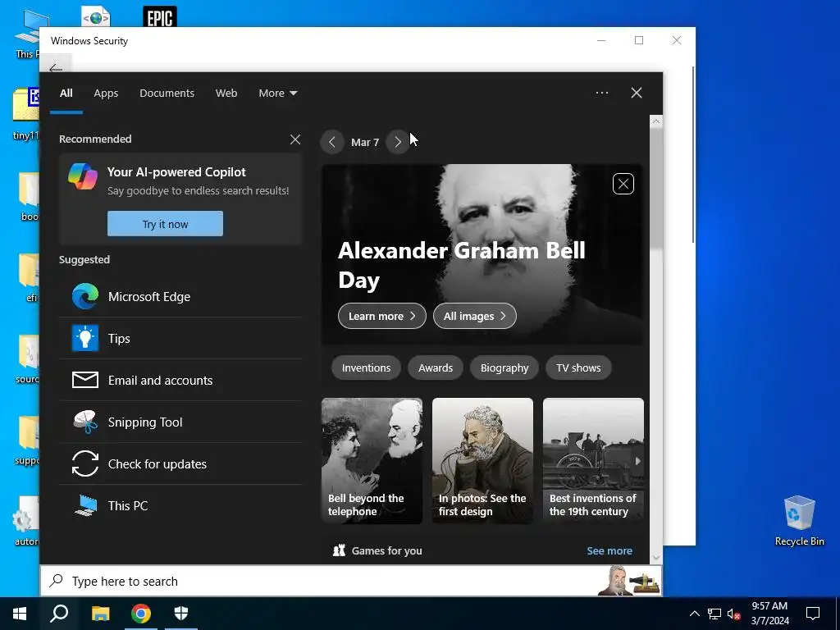Expand the More filter dropdown

click(277, 94)
